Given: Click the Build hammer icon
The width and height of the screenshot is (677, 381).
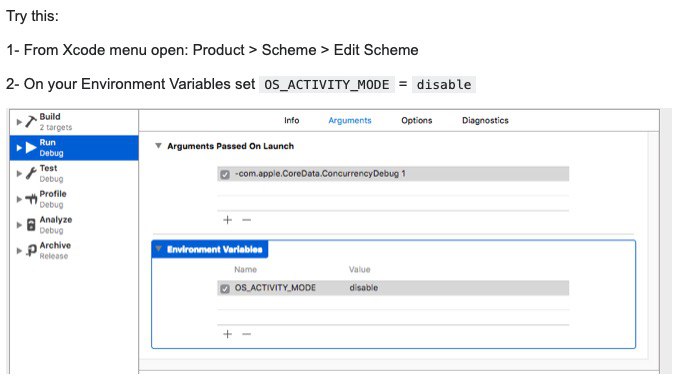Looking at the screenshot, I should (31, 122).
